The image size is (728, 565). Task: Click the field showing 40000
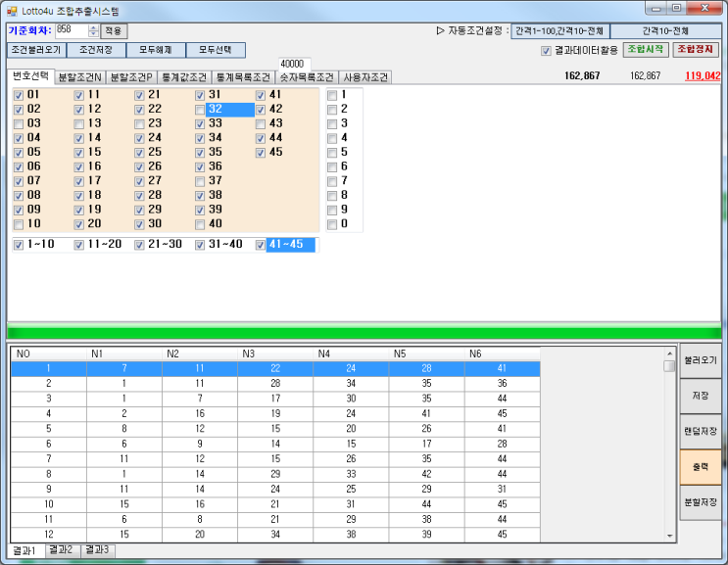(x=294, y=64)
